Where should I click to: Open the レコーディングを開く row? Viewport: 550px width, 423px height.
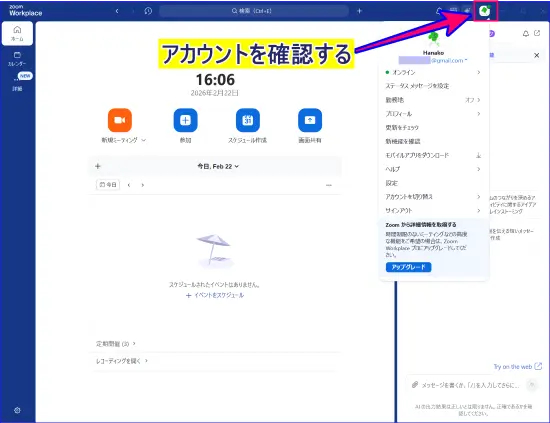coord(122,361)
